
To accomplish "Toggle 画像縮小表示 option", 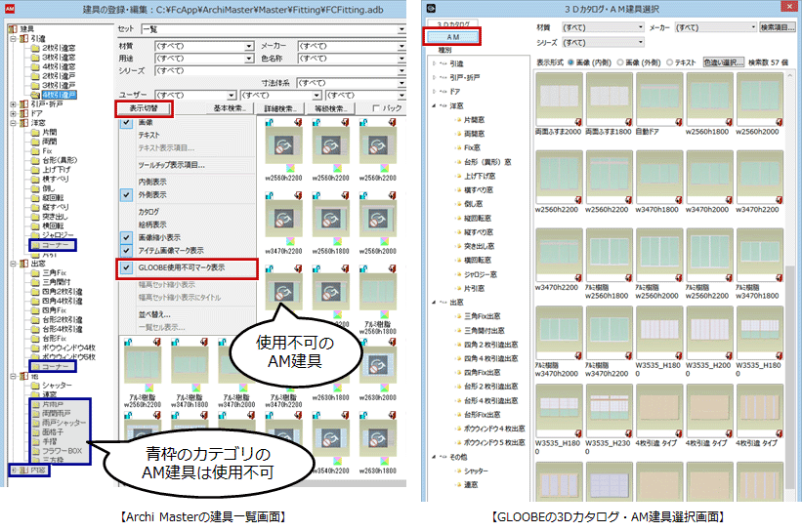I will 159,237.
